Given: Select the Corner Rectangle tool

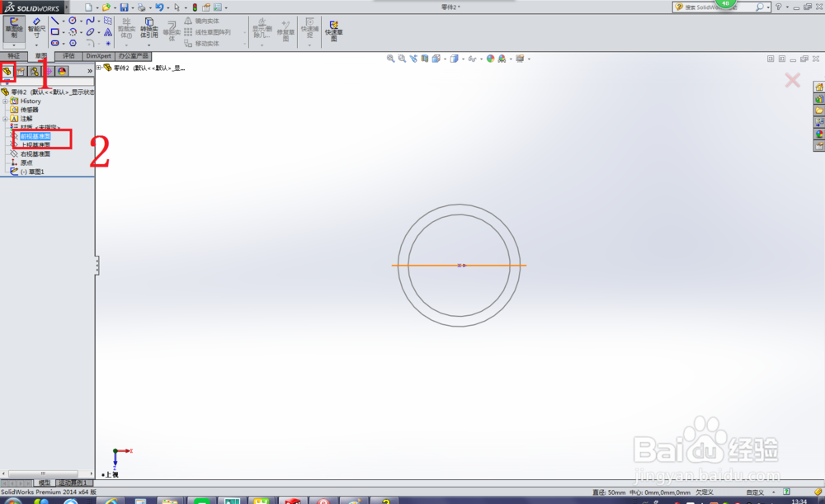Looking at the screenshot, I should pyautogui.click(x=54, y=32).
